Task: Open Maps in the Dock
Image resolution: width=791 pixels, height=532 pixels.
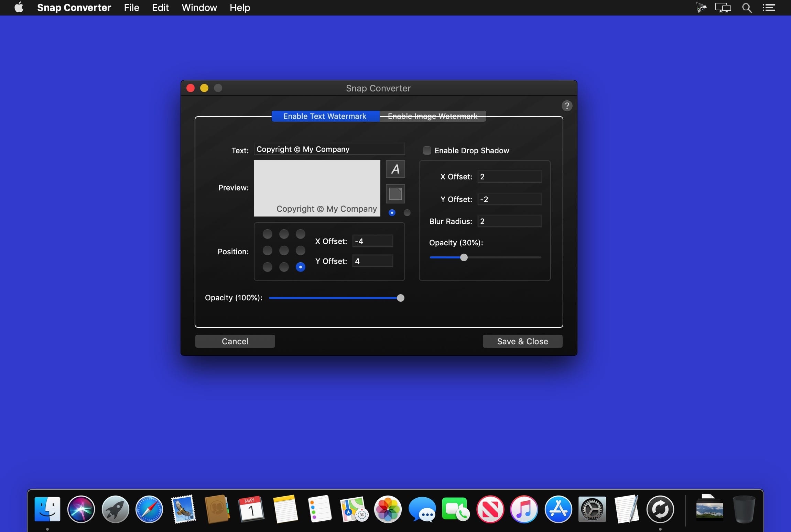Action: pyautogui.click(x=354, y=509)
